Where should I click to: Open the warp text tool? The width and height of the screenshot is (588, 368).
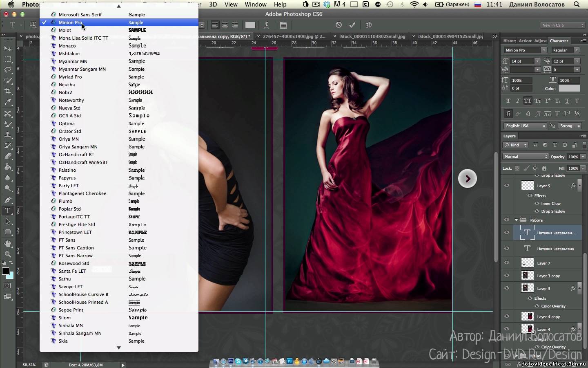[x=266, y=25]
